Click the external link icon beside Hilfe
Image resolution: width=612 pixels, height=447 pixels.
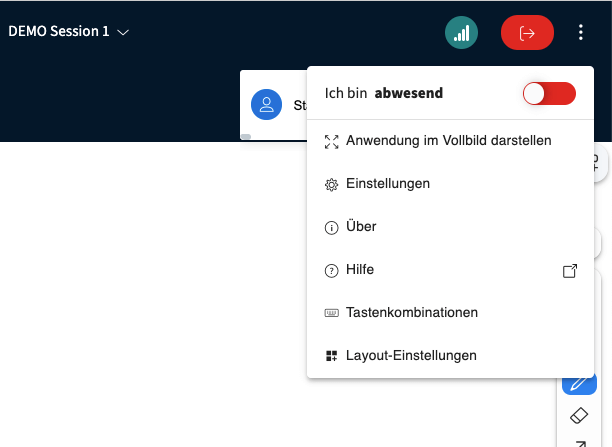570,270
